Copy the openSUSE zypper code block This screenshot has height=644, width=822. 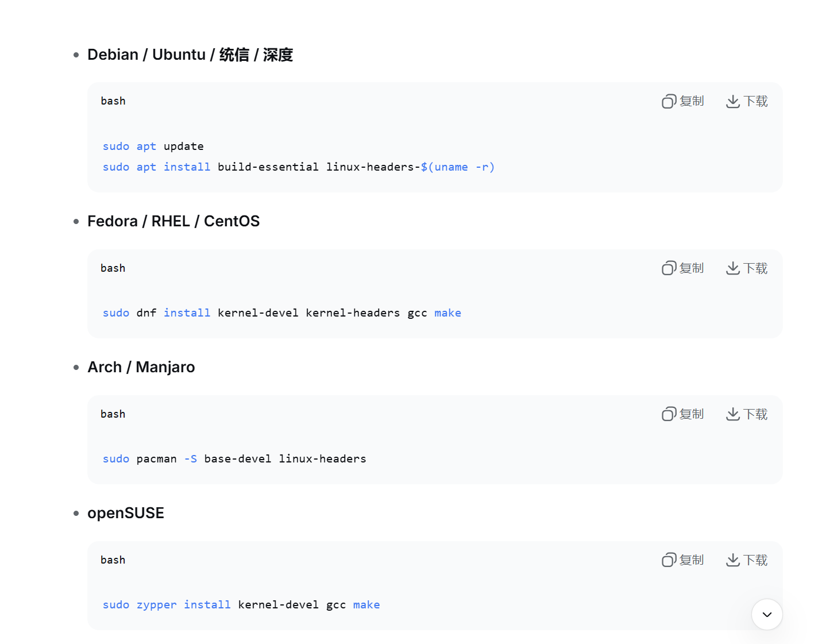click(682, 560)
